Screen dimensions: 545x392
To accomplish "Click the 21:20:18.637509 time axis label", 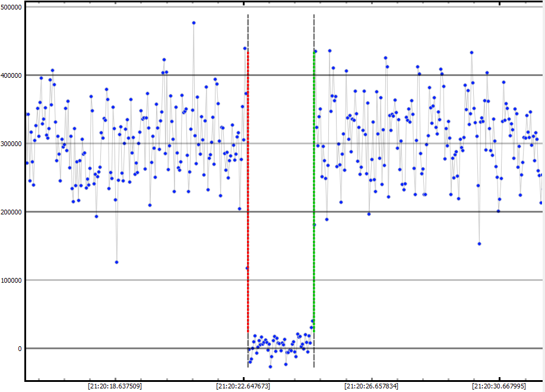I will pyautogui.click(x=115, y=385).
